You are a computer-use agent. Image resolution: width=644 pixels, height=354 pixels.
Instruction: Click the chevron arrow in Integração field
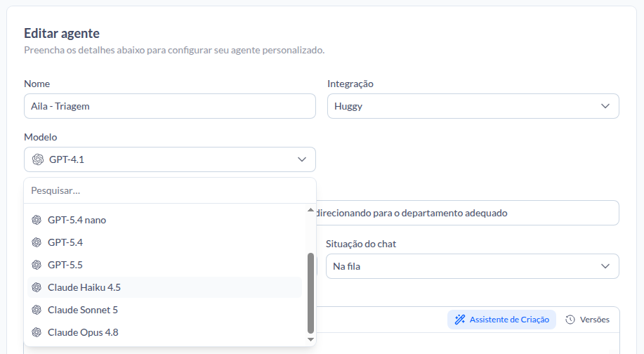click(605, 106)
